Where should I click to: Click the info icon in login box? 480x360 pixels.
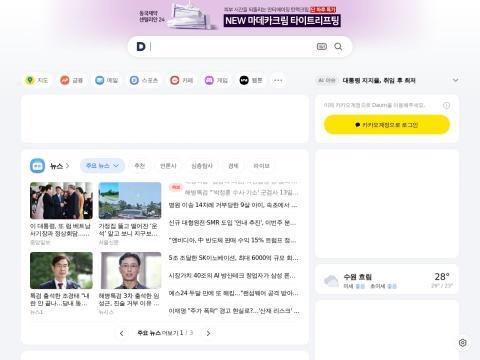point(446,106)
